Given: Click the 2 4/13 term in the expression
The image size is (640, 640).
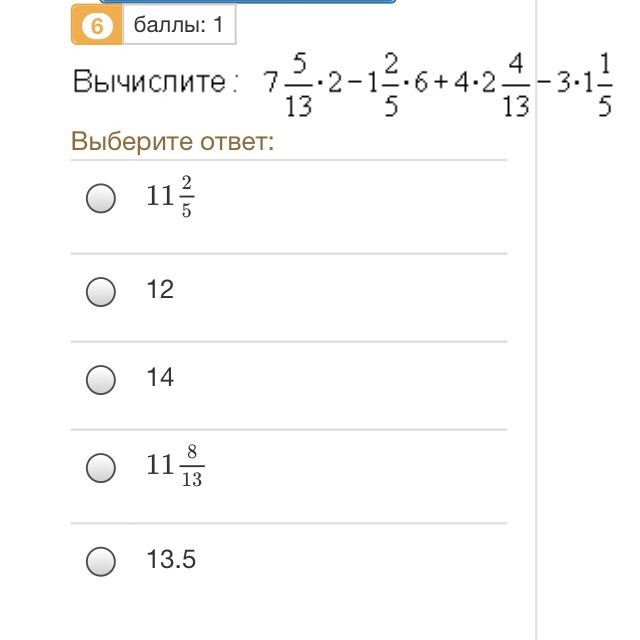Looking at the screenshot, I should (504, 83).
